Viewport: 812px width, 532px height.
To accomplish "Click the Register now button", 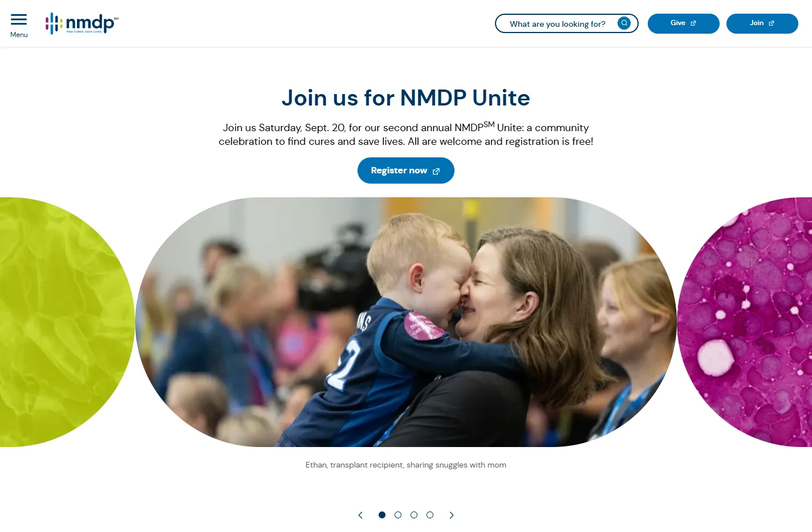I will [x=406, y=170].
